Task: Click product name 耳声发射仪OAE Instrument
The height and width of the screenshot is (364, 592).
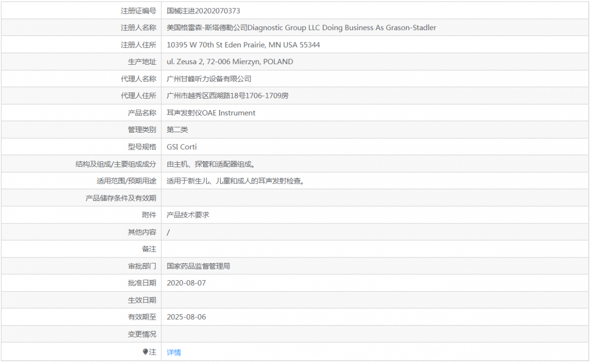Action: point(211,113)
